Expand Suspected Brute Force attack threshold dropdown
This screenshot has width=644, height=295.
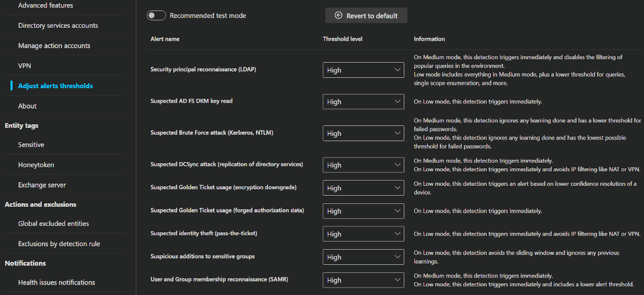pos(363,133)
